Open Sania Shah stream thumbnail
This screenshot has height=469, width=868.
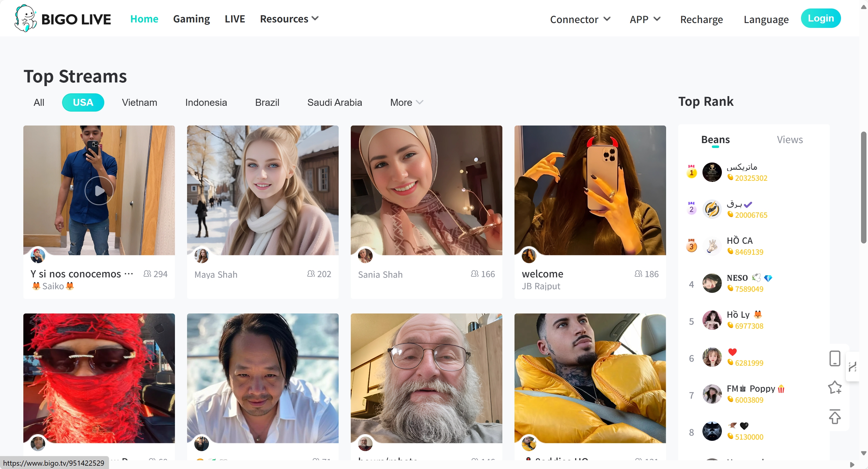tap(426, 190)
